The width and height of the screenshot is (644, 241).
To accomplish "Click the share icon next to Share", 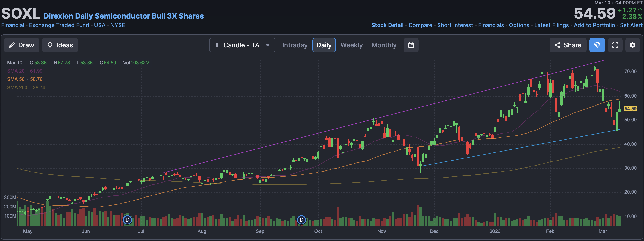I will click(557, 45).
